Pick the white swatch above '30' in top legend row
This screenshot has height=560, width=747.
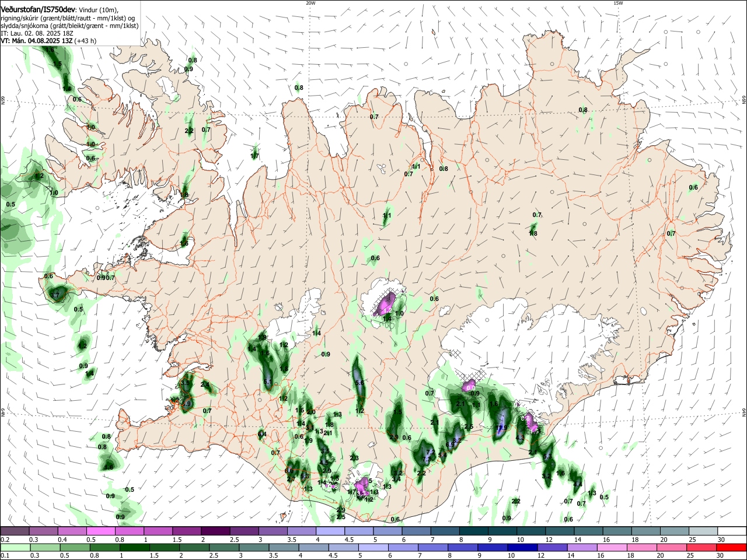pos(732,531)
